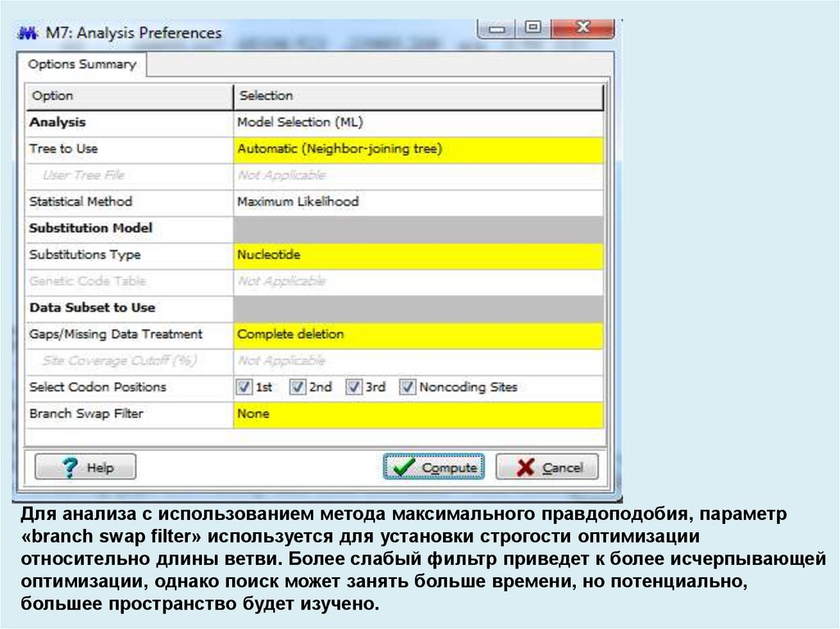The height and width of the screenshot is (629, 840).
Task: Toggle the Noncoding Sites checkbox
Action: point(407,387)
